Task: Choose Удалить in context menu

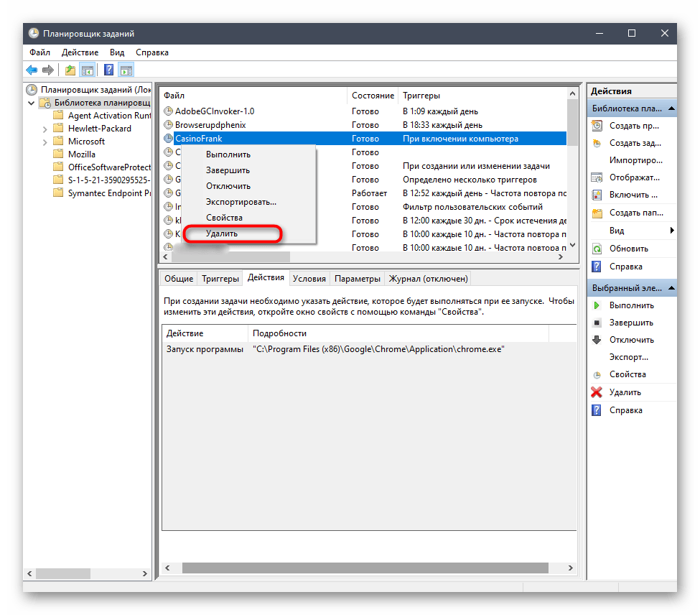Action: click(x=221, y=233)
